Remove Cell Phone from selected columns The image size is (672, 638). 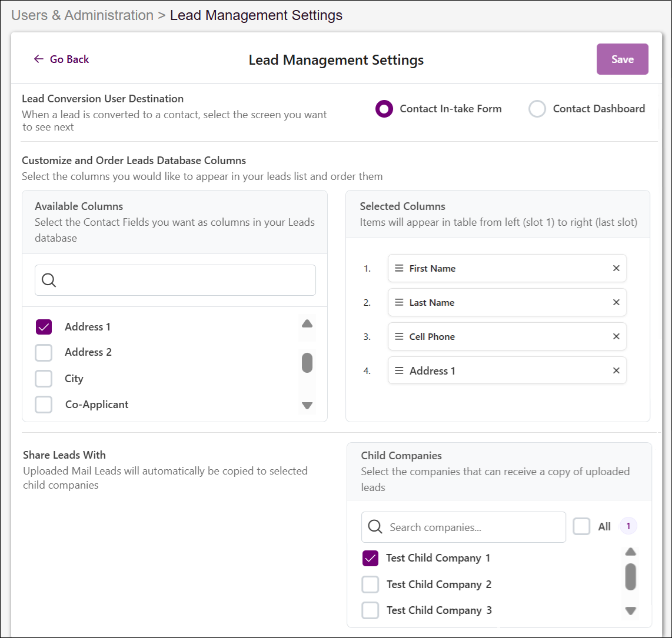click(616, 336)
